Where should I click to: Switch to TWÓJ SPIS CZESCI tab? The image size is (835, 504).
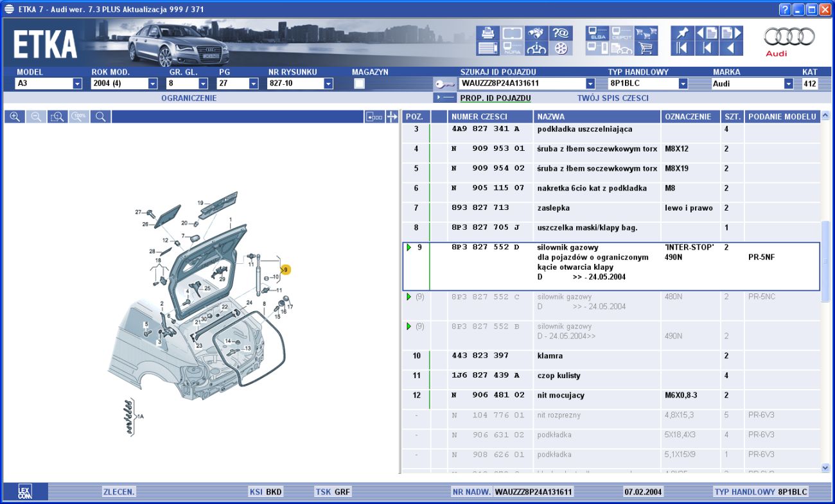[613, 98]
